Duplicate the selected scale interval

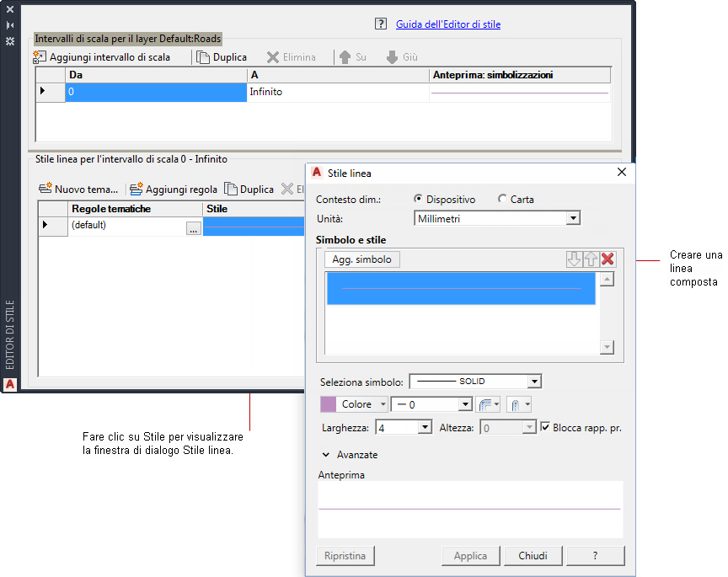(222, 57)
